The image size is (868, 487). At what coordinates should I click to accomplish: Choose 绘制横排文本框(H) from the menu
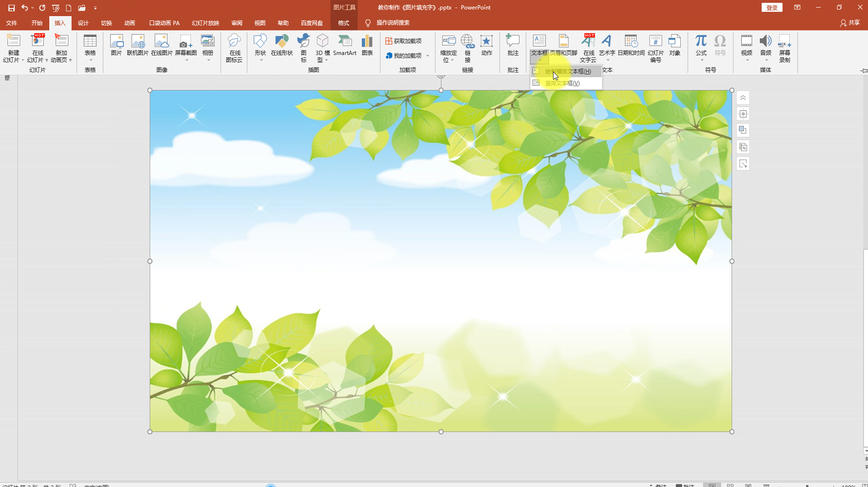coord(566,71)
